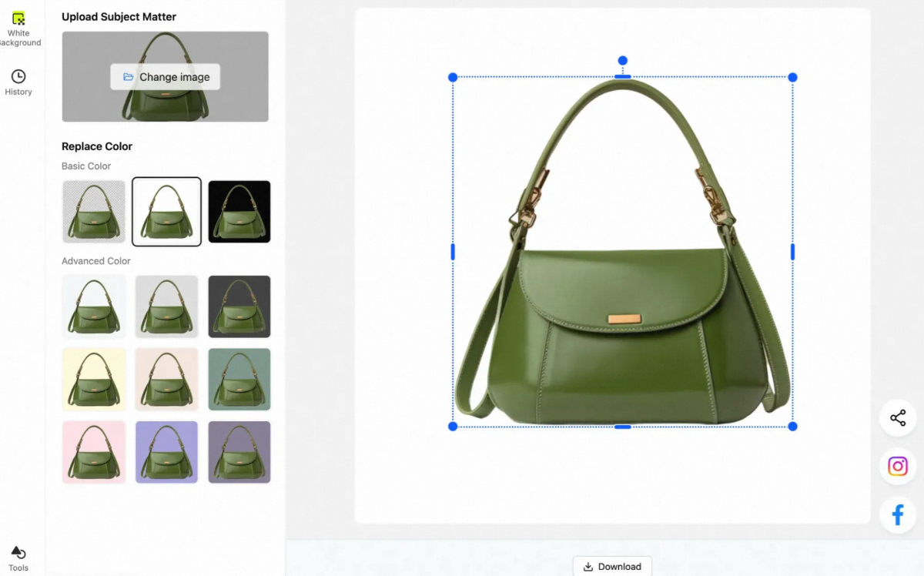Choose the lavender purple advanced background
Screen dimensions: 924x576
(x=166, y=452)
